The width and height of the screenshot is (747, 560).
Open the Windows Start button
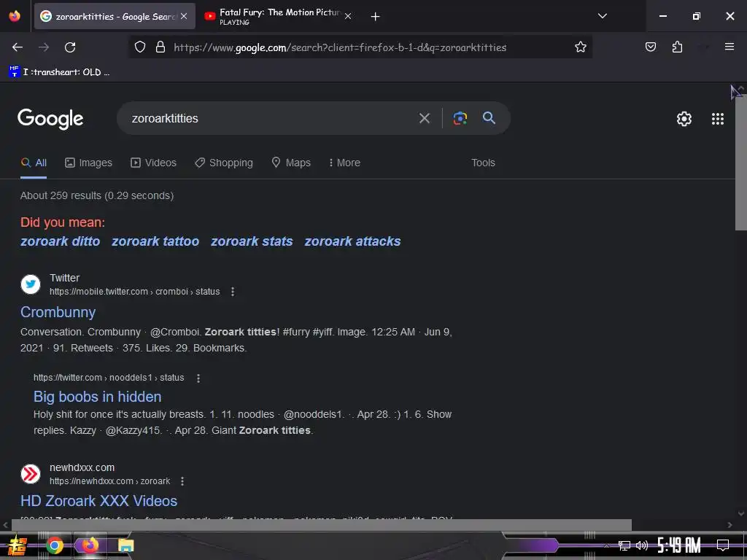17,545
